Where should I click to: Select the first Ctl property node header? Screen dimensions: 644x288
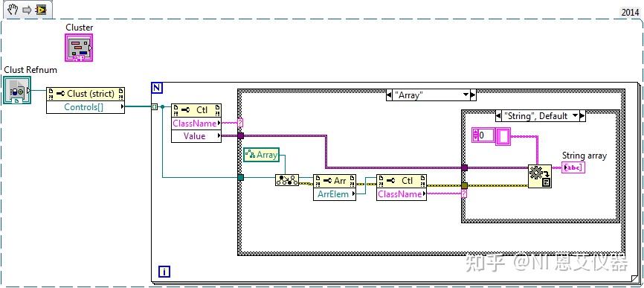196,110
